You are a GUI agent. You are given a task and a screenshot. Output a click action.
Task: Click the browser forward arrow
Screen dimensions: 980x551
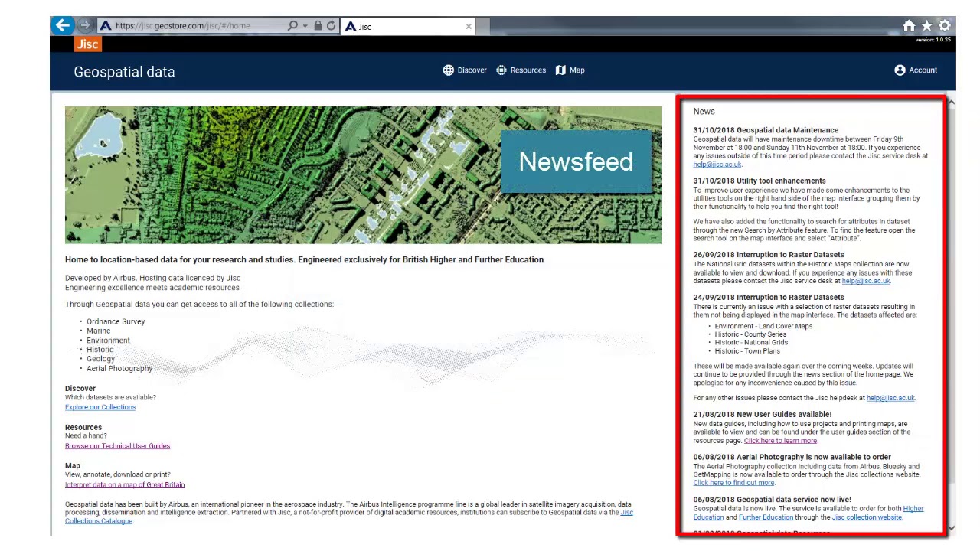(x=85, y=26)
